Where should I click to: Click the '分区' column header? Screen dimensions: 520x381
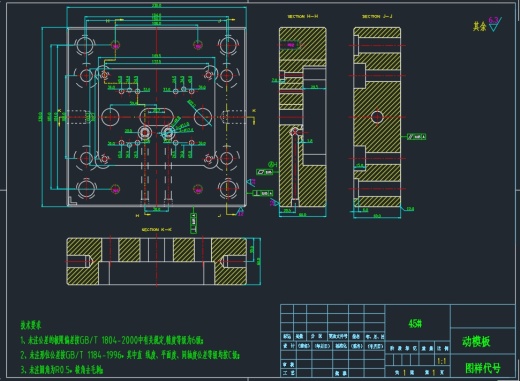pos(316,336)
